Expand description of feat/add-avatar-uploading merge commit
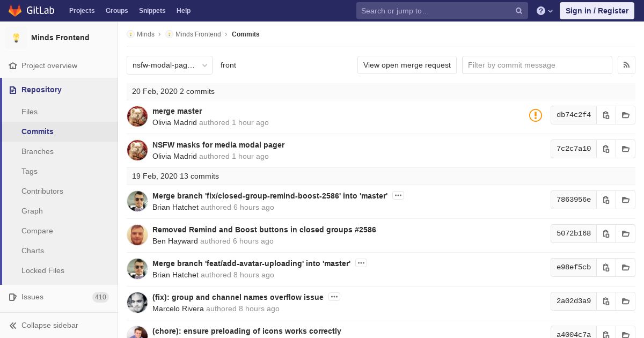 361,263
